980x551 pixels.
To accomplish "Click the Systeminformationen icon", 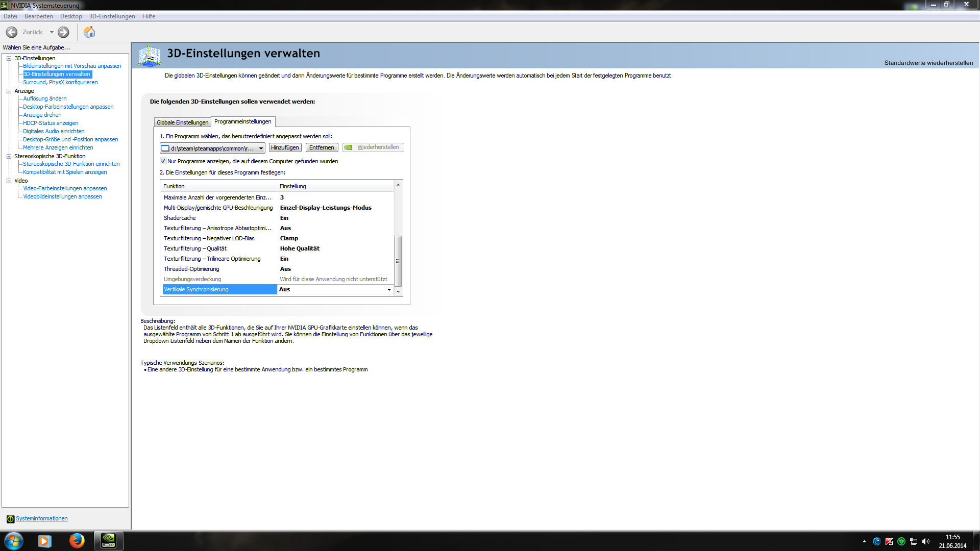I will (x=10, y=519).
